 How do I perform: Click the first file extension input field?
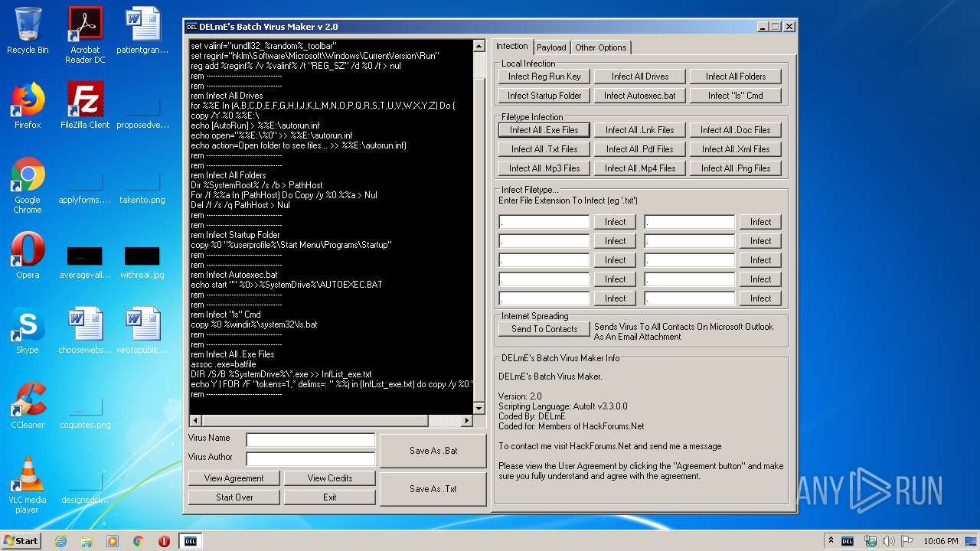point(544,222)
